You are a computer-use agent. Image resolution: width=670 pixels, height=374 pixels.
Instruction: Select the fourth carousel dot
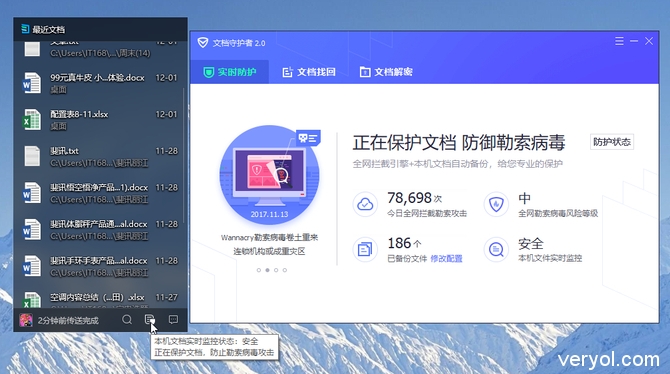(285, 270)
